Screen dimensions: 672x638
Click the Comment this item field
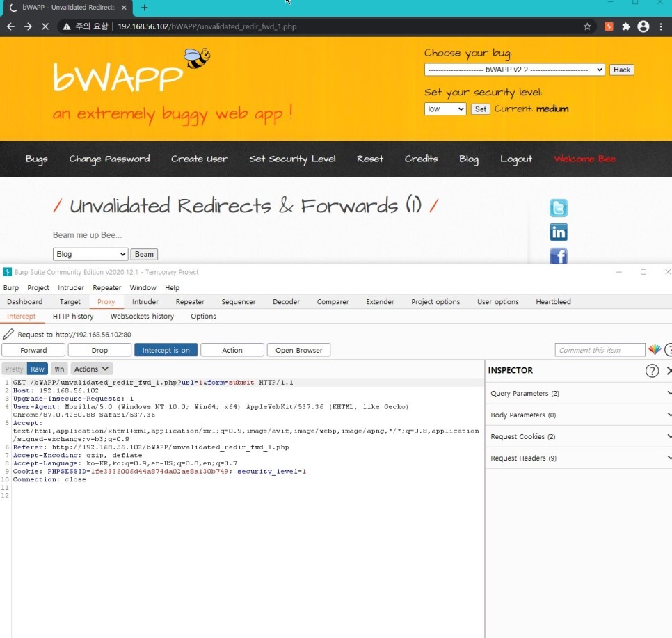[x=600, y=350]
